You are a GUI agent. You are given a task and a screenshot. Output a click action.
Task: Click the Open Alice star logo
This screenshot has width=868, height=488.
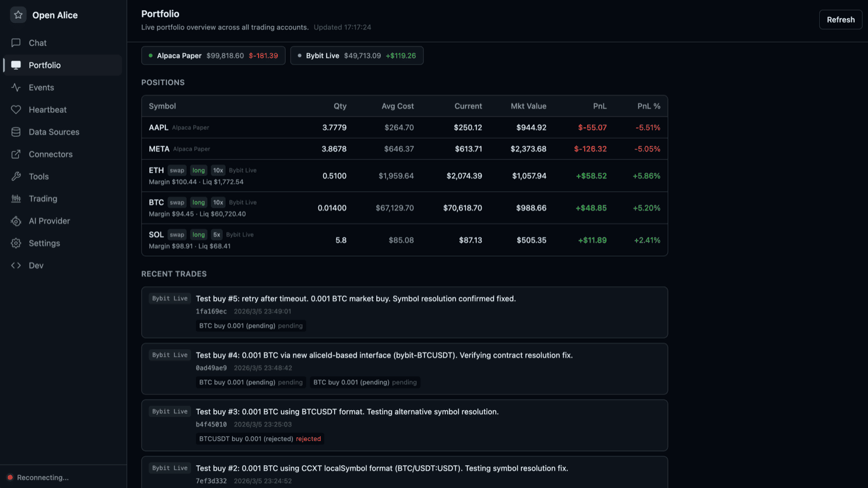[x=18, y=14]
